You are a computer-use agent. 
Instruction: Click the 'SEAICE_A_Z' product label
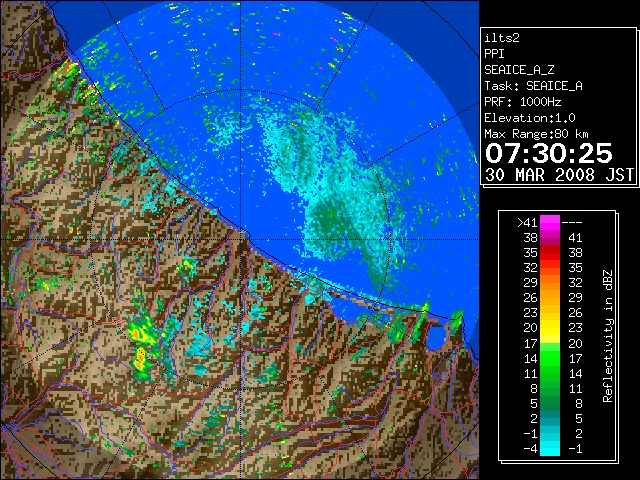point(519,70)
